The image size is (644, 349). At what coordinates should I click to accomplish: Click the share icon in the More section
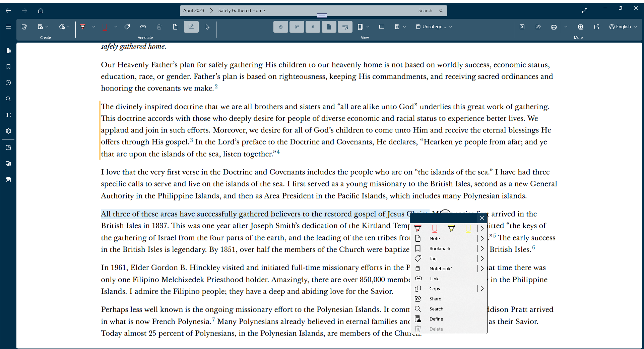(538, 27)
